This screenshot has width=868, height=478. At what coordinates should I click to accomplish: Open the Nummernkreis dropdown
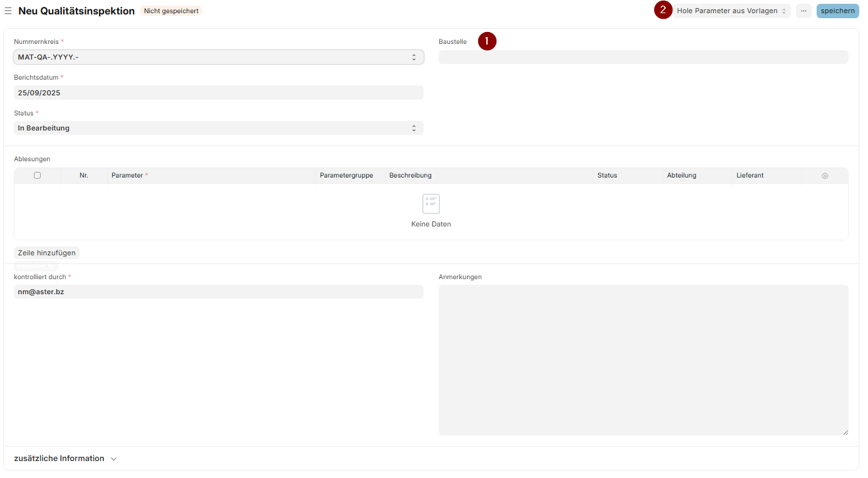point(218,57)
